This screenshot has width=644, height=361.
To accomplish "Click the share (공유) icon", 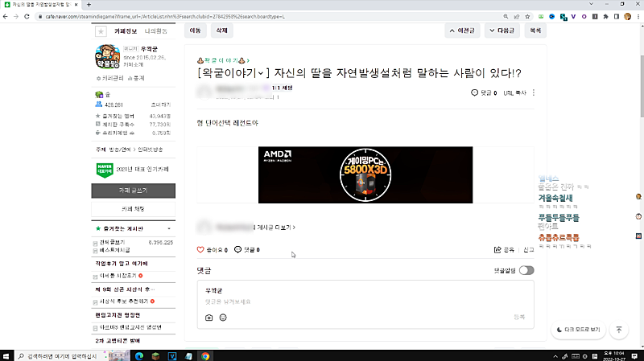I will point(498,250).
